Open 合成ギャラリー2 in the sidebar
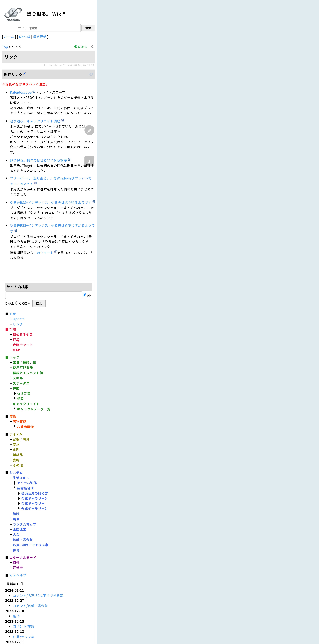This screenshot has height=644, width=319. [x=34, y=509]
